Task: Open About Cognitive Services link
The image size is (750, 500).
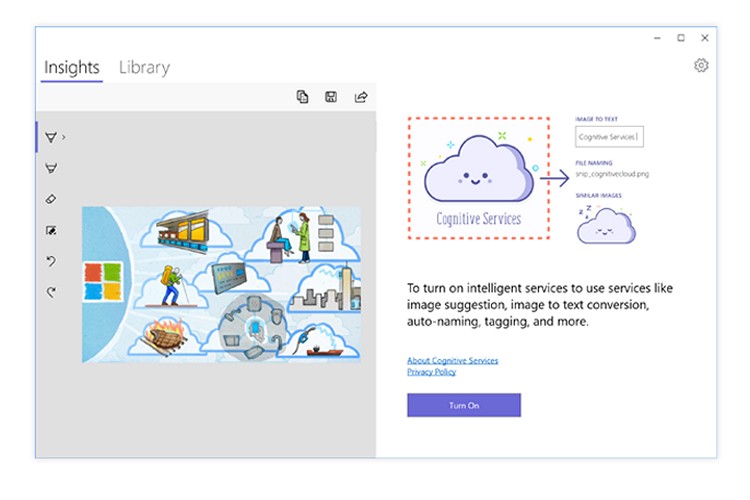Action: point(452,360)
